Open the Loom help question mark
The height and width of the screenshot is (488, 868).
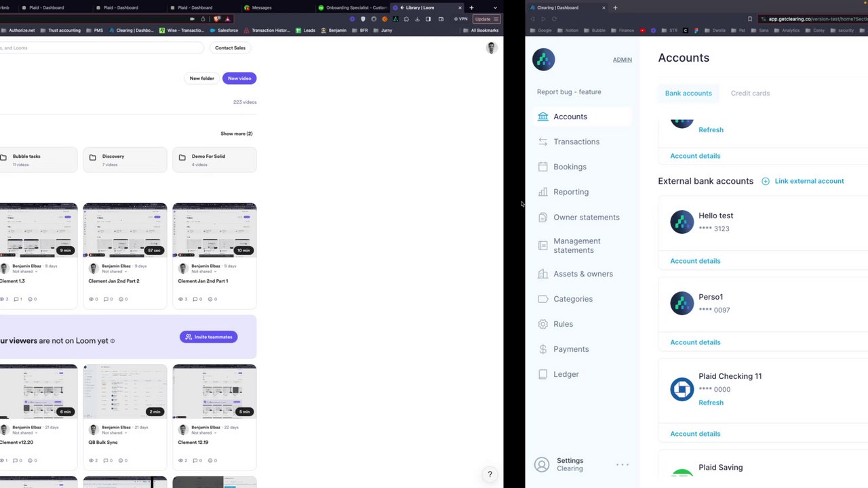click(490, 474)
